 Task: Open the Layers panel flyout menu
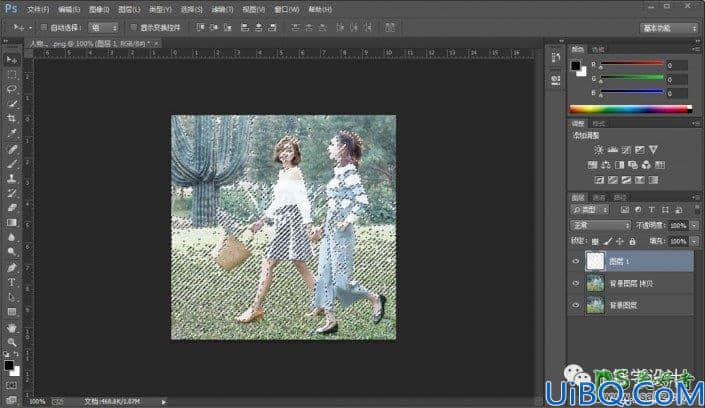[x=696, y=197]
